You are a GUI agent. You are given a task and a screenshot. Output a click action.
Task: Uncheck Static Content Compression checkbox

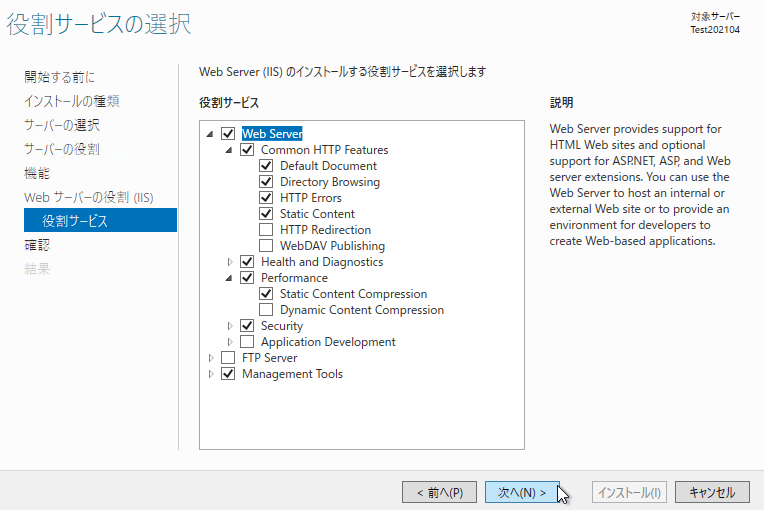pyautogui.click(x=266, y=294)
